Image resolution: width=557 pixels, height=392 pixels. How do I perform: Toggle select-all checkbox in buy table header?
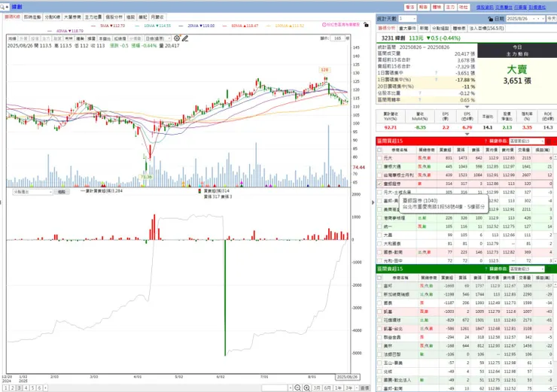tap(379, 150)
